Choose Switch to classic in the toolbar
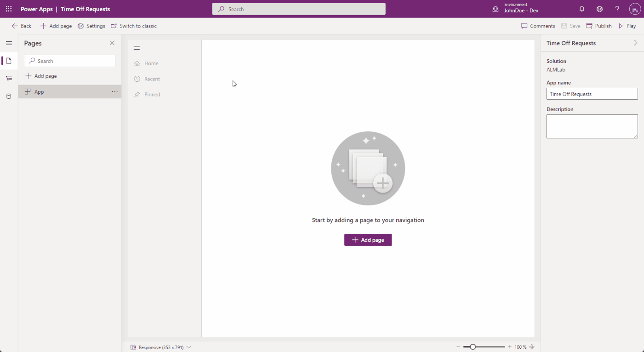Screen dimensions: 644x352 click(x=134, y=26)
